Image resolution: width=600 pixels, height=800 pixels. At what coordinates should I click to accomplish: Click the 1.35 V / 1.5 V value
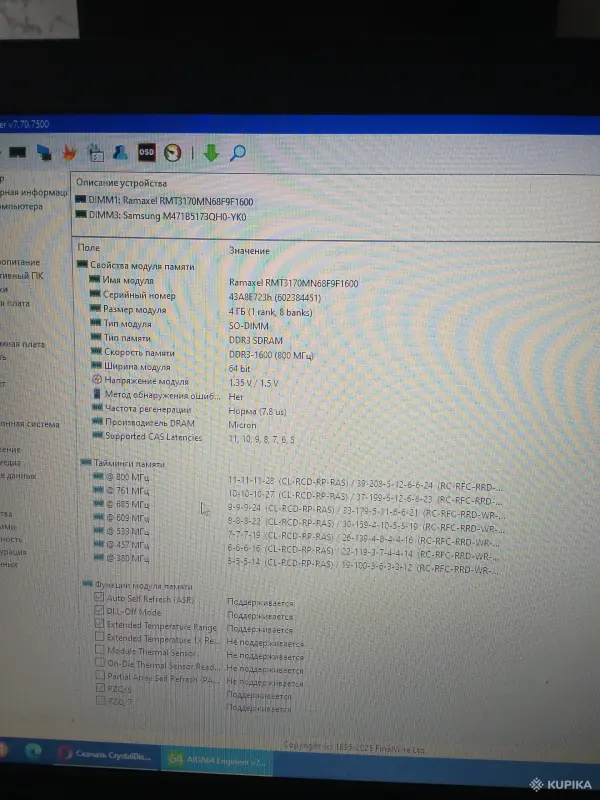[x=253, y=383]
